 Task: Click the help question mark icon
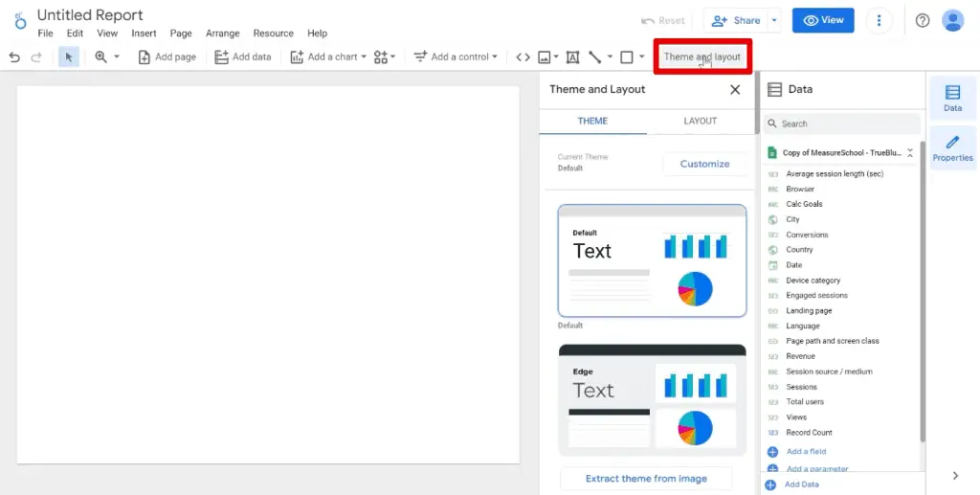(923, 21)
